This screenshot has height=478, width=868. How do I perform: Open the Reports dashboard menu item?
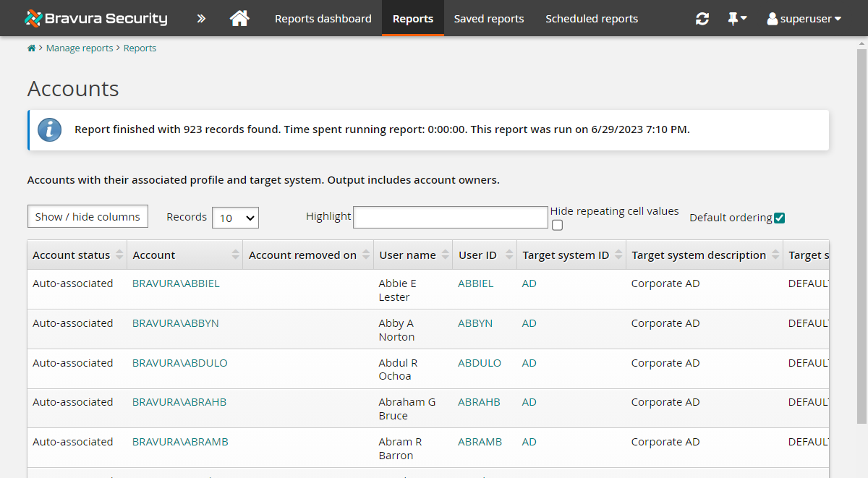click(323, 18)
